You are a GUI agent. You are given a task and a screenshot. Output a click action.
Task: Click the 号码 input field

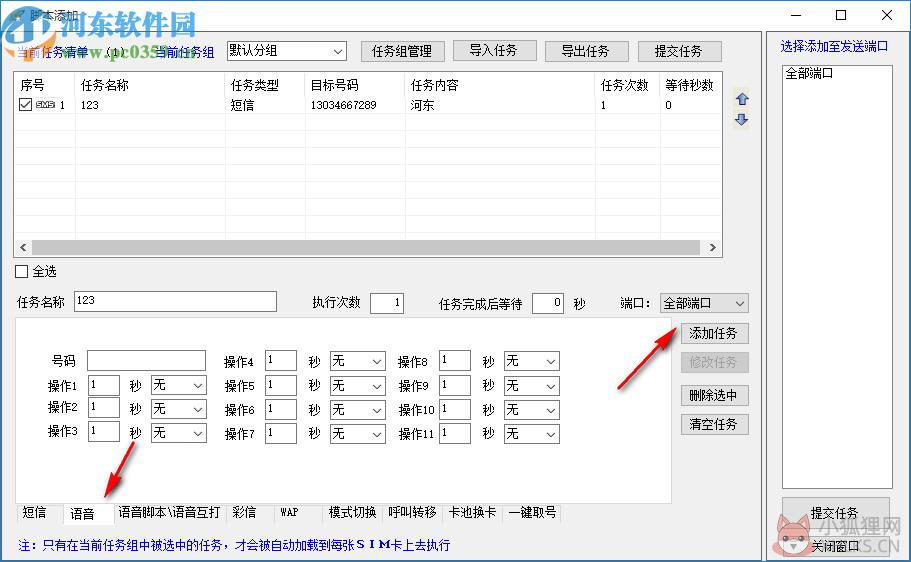click(x=146, y=360)
